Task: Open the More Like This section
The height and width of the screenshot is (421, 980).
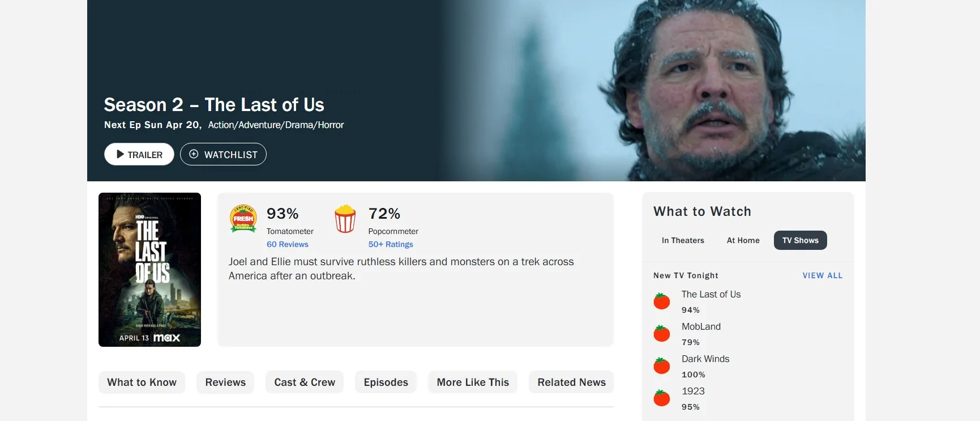Action: 473,382
